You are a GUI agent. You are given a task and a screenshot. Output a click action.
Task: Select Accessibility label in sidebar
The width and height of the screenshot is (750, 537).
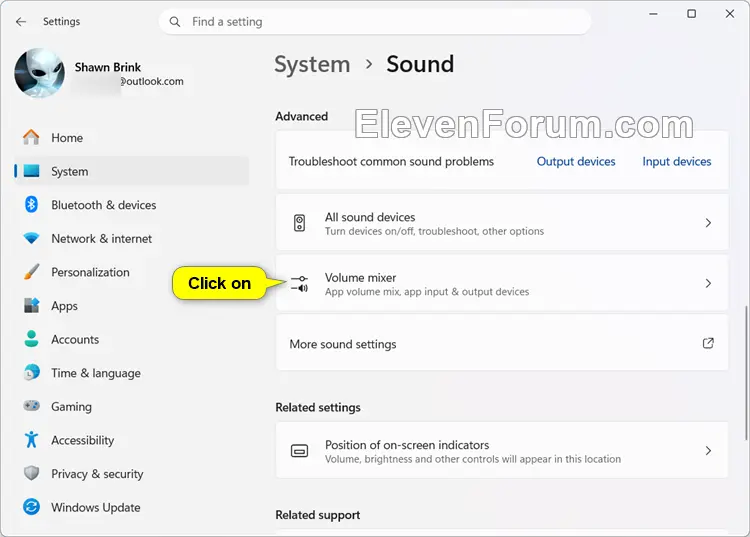[82, 440]
